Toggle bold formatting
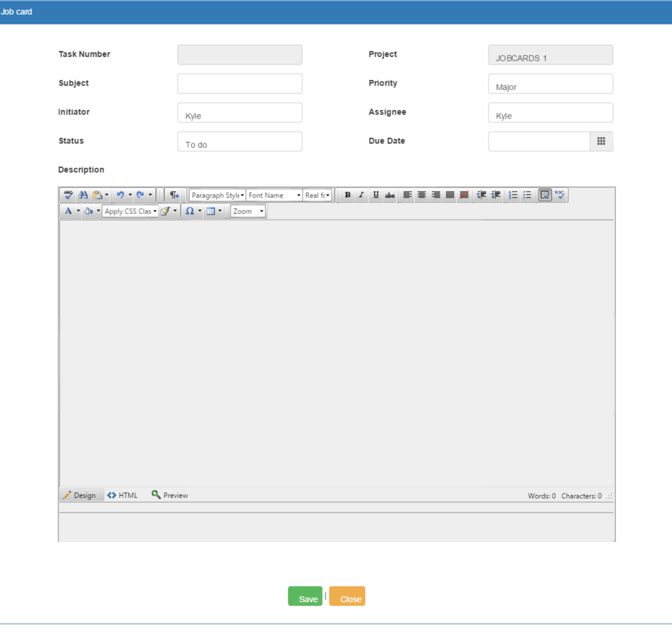The width and height of the screenshot is (672, 636). [348, 195]
